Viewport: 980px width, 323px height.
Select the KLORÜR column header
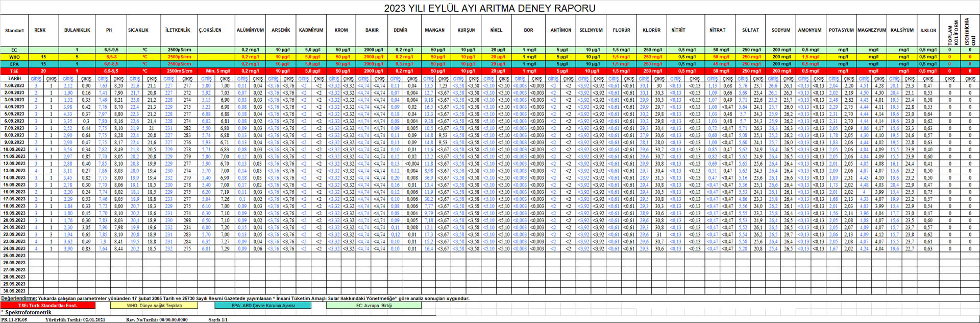coord(652,30)
